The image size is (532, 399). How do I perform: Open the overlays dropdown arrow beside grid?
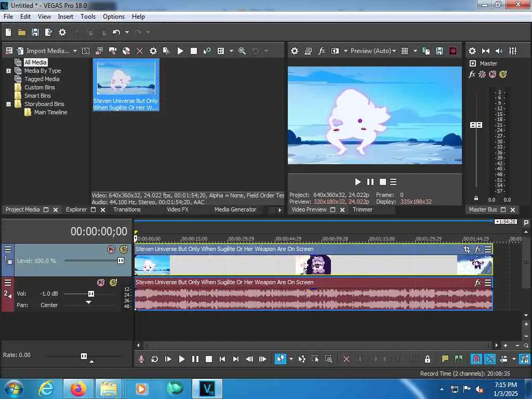415,51
